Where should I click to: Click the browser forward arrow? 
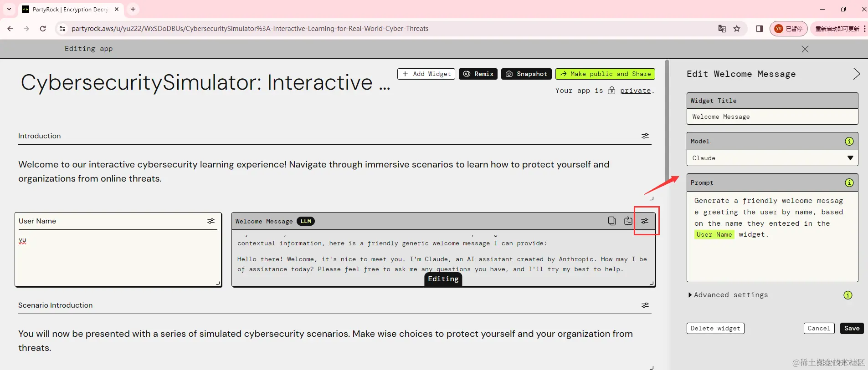pyautogui.click(x=26, y=29)
